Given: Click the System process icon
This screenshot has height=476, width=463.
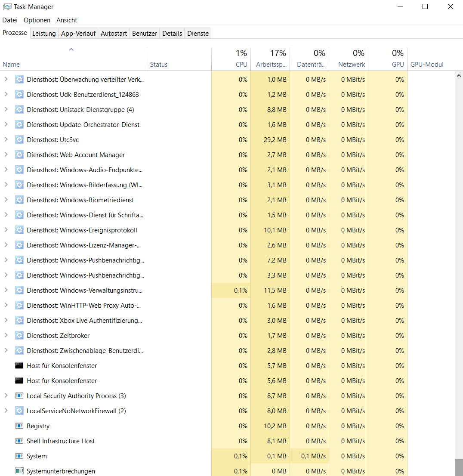Looking at the screenshot, I should pos(19,456).
